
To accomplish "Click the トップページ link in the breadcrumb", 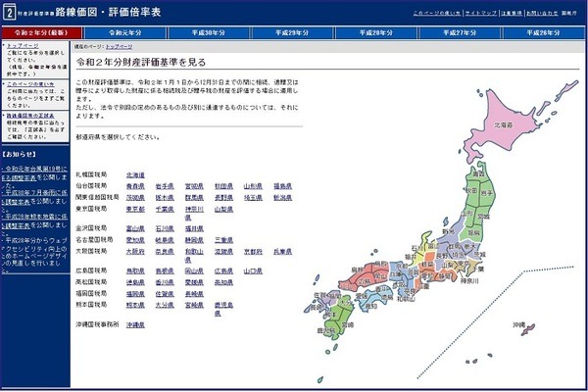I will pos(119,47).
